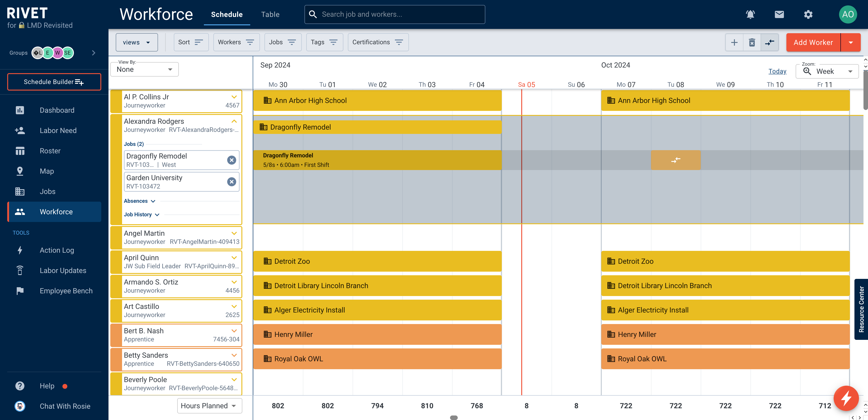The image size is (868, 420).
Task: Open Employee Bench tool
Action: (54, 291)
